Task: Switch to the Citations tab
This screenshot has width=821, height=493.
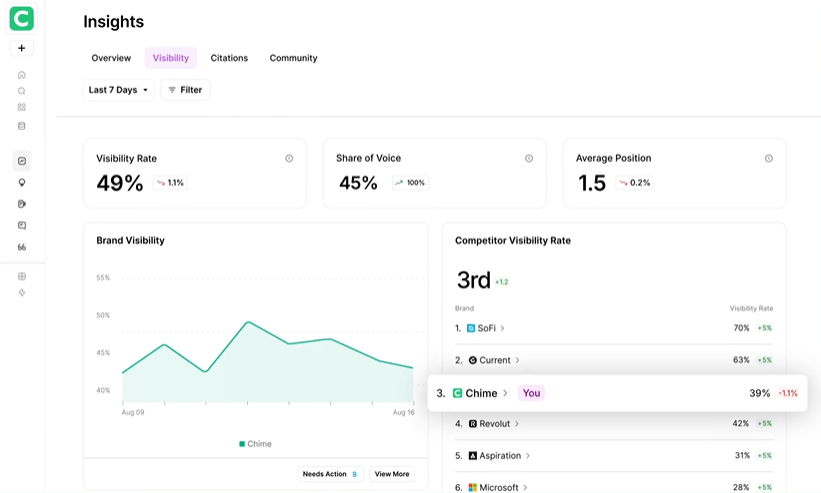Action: (x=229, y=58)
